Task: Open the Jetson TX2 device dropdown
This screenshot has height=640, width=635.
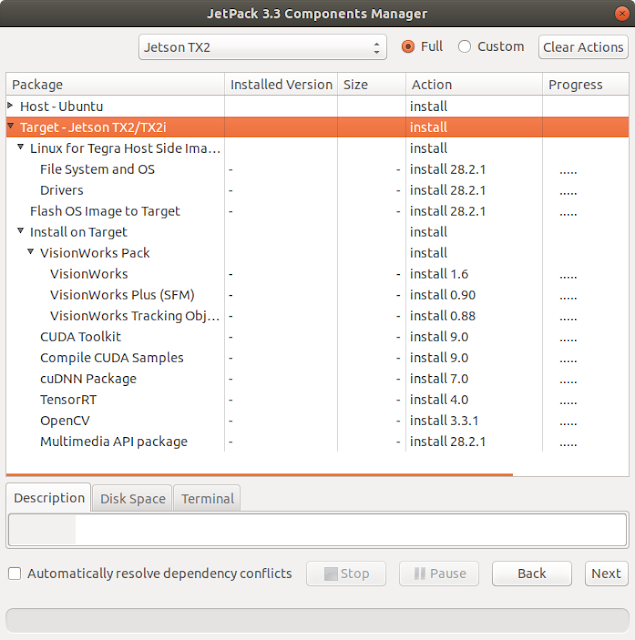Action: (x=262, y=47)
